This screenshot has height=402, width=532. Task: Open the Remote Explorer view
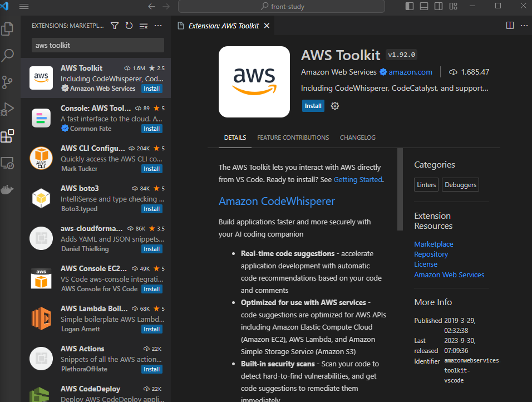[x=7, y=163]
